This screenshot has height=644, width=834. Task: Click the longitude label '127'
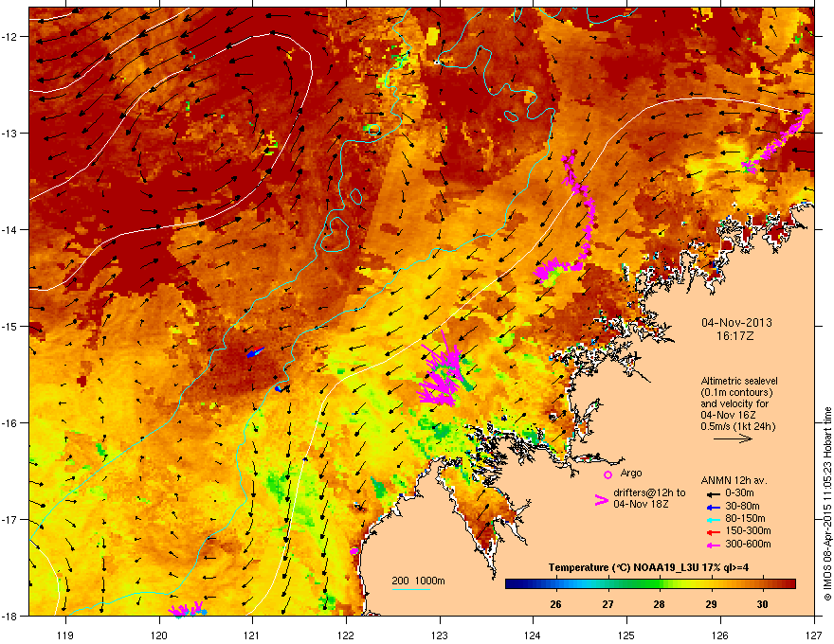coord(813,635)
